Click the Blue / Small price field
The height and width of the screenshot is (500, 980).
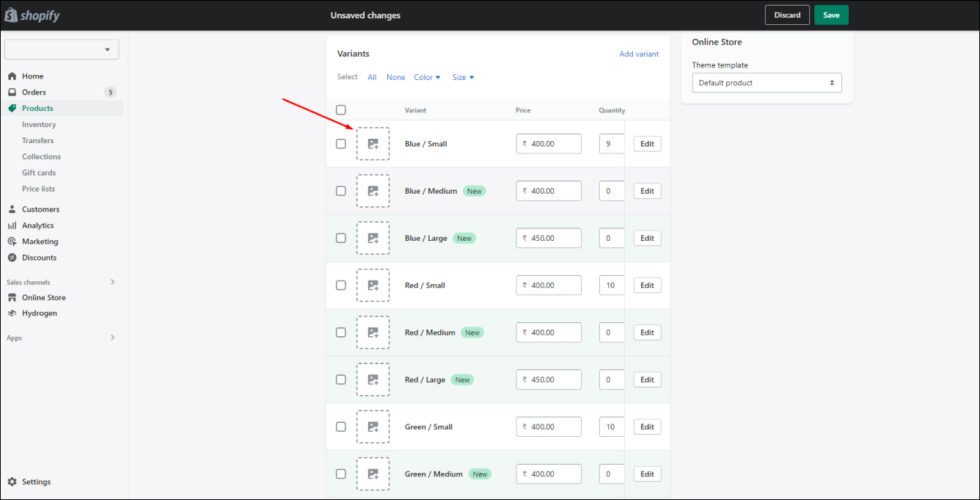click(x=549, y=144)
